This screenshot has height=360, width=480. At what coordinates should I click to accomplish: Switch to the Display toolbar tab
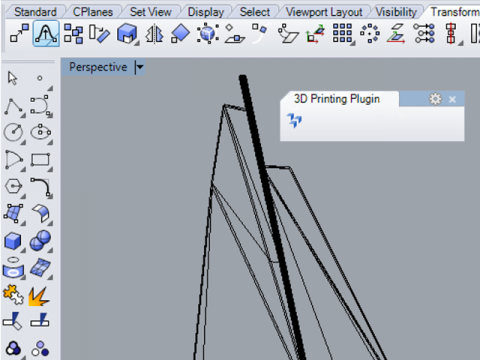click(x=206, y=12)
